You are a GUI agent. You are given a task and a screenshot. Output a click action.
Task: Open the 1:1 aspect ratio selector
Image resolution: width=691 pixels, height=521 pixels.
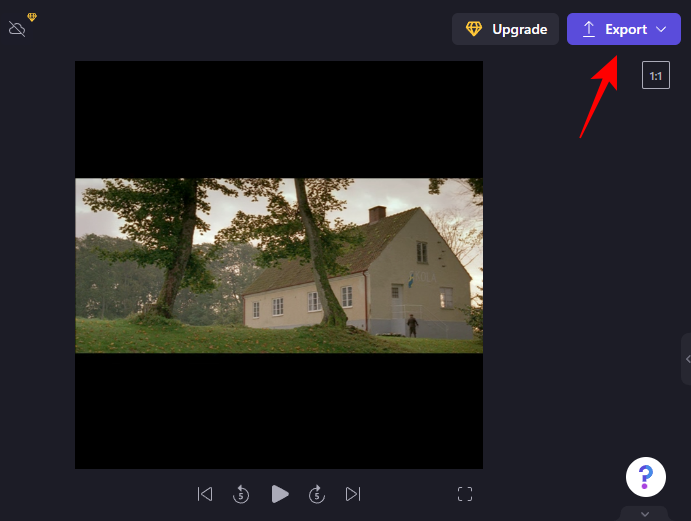point(656,75)
